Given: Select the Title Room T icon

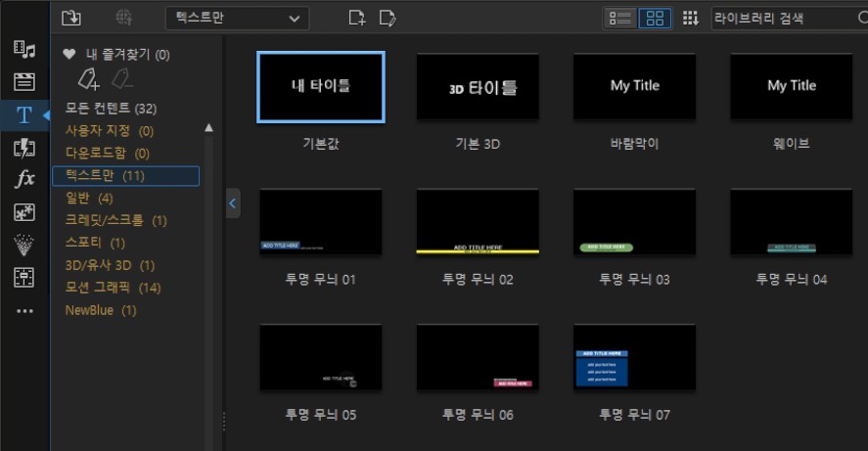Looking at the screenshot, I should tap(24, 115).
